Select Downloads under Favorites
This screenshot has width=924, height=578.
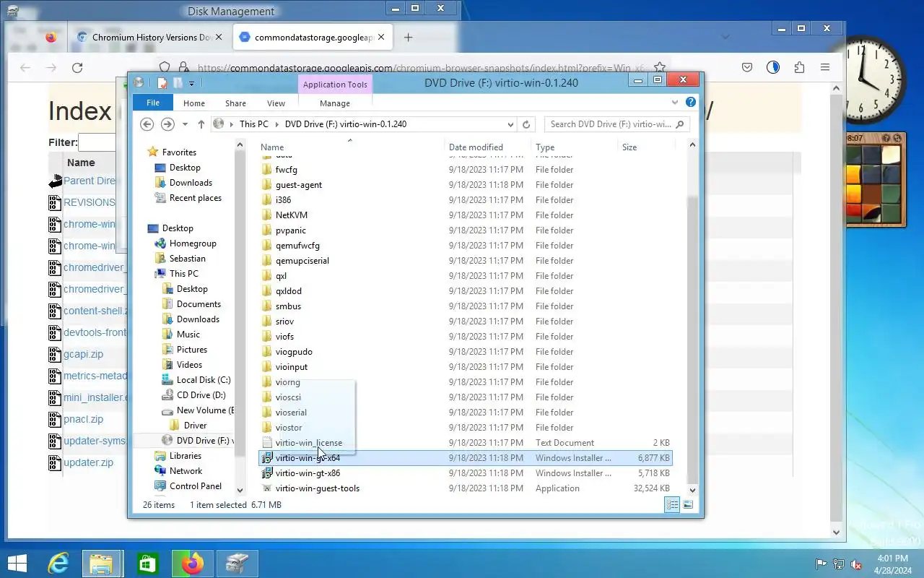pyautogui.click(x=191, y=183)
